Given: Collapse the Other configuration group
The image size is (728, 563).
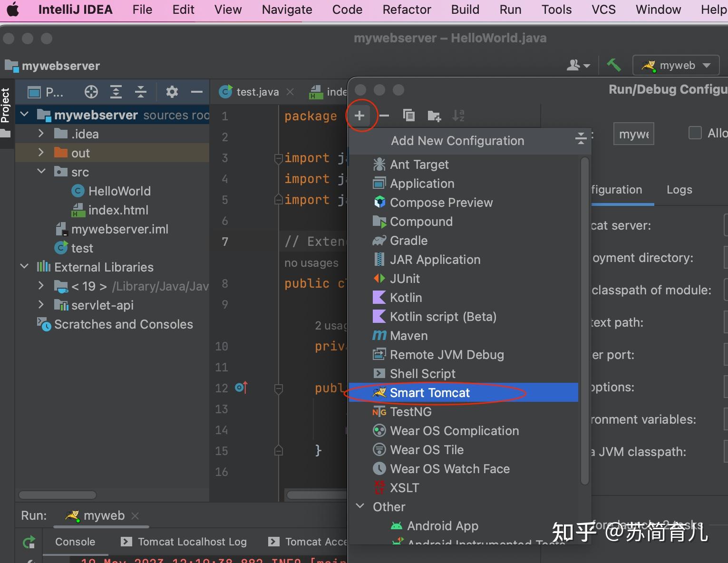Looking at the screenshot, I should tap(360, 506).
